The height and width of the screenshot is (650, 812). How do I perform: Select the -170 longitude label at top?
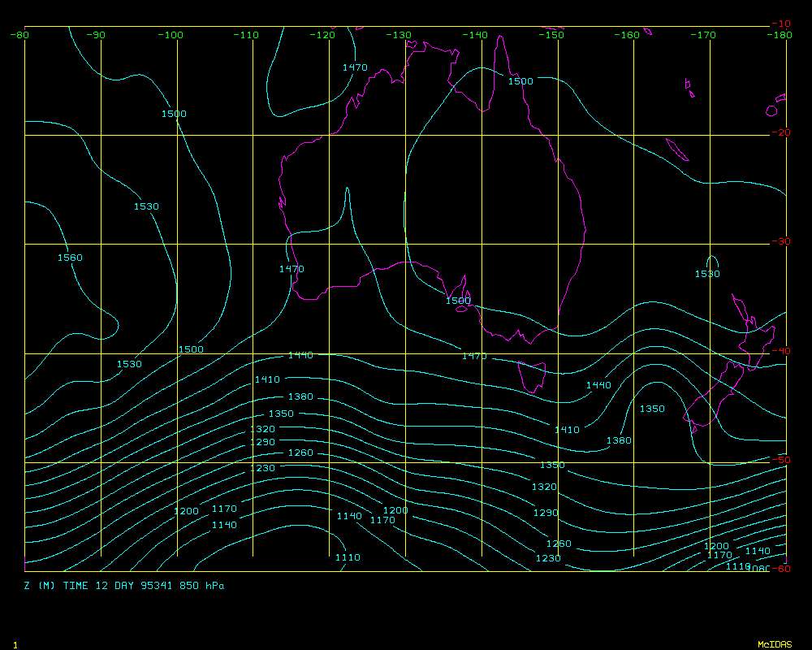click(x=704, y=35)
